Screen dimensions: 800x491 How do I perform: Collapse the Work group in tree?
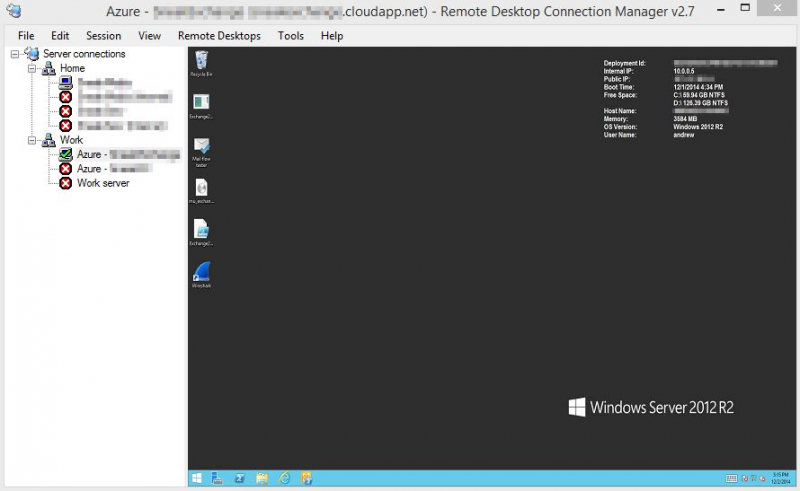(32, 141)
